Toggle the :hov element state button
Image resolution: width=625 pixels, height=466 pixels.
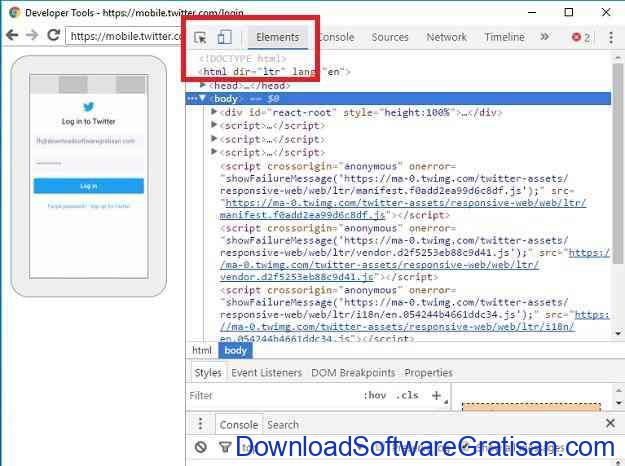374,395
